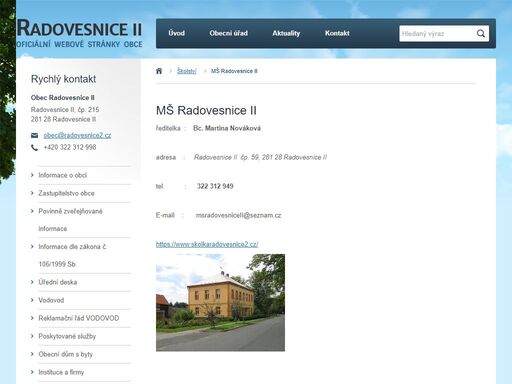The height and width of the screenshot is (384, 512).
Task: Click the phone number +420 322 312 998
Action: point(70,147)
